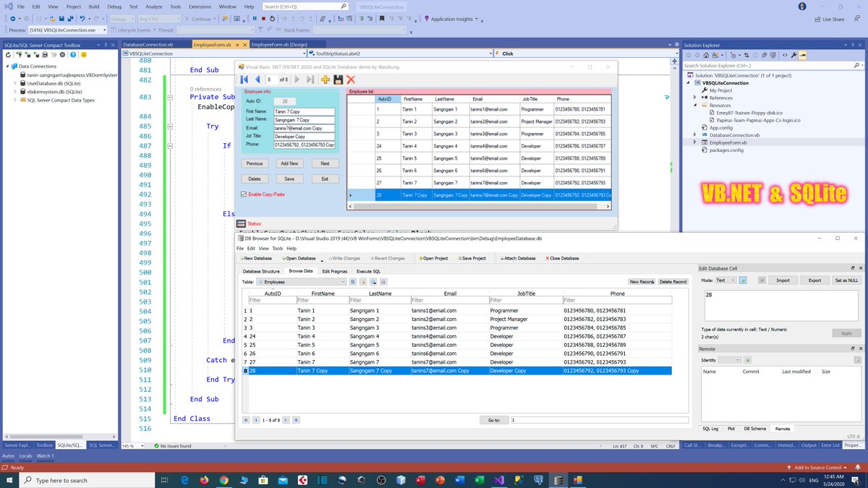Open the Identity dropdown in Remote panel

pos(729,359)
